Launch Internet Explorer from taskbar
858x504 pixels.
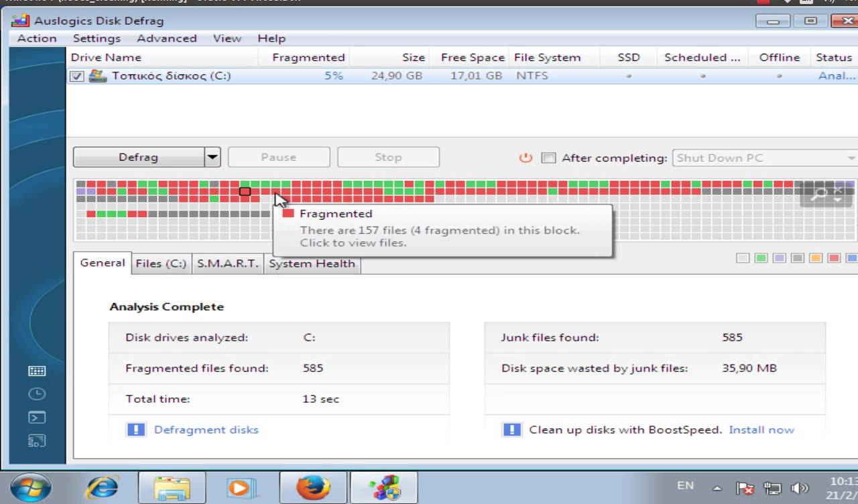tap(101, 487)
